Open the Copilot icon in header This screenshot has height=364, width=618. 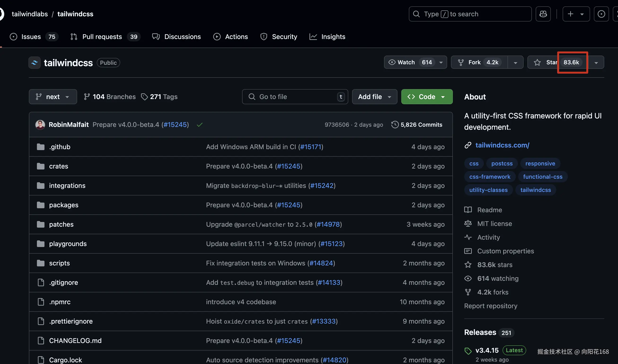click(x=543, y=14)
